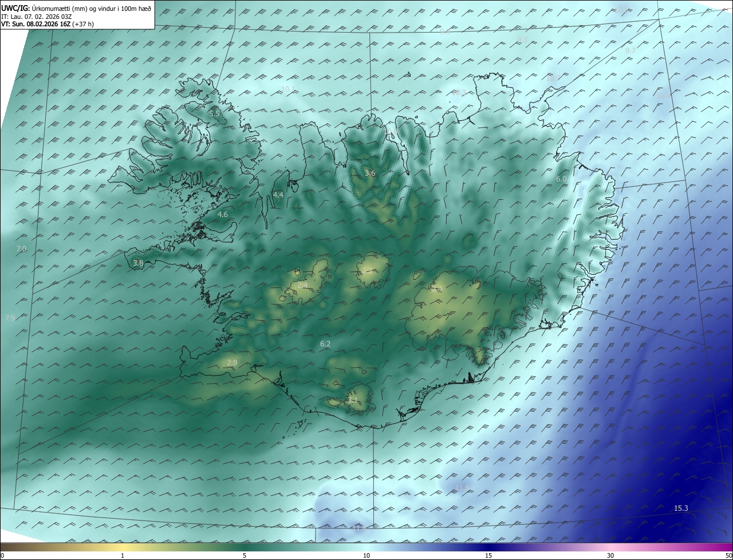Click the 4.4 value label
This screenshot has height=560, width=733.
[x=278, y=195]
